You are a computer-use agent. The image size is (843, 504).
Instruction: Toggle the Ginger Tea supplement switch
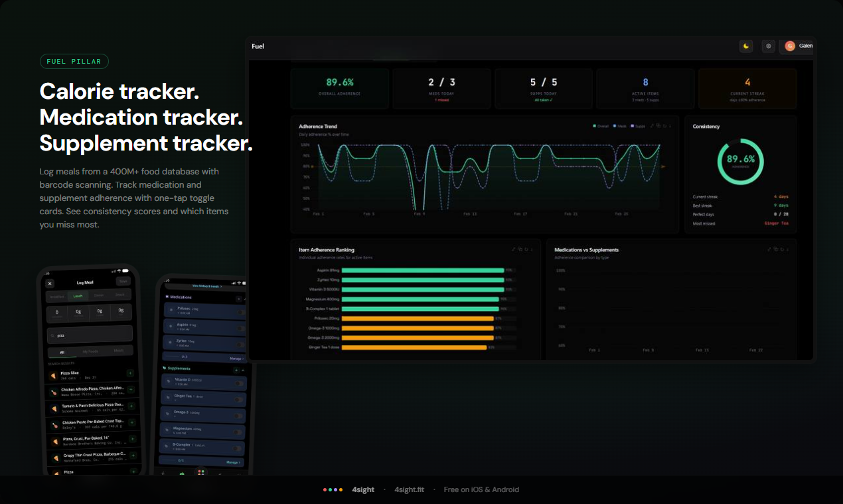click(x=238, y=399)
